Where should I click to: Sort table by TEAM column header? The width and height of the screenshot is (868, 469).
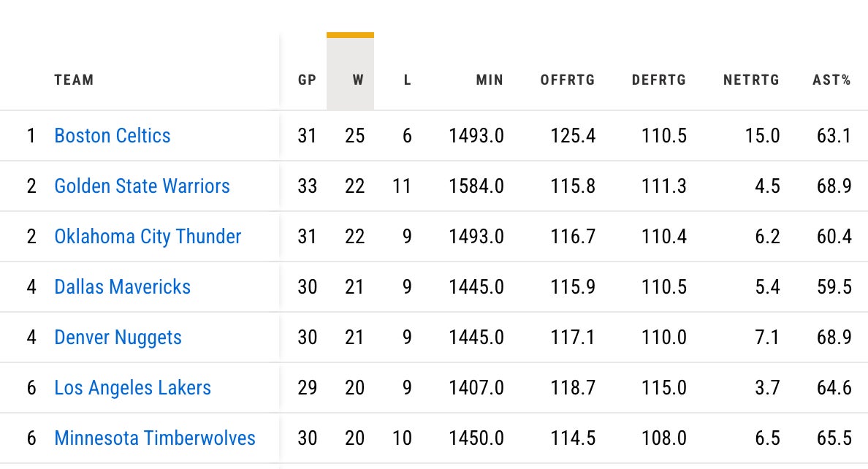tap(74, 80)
